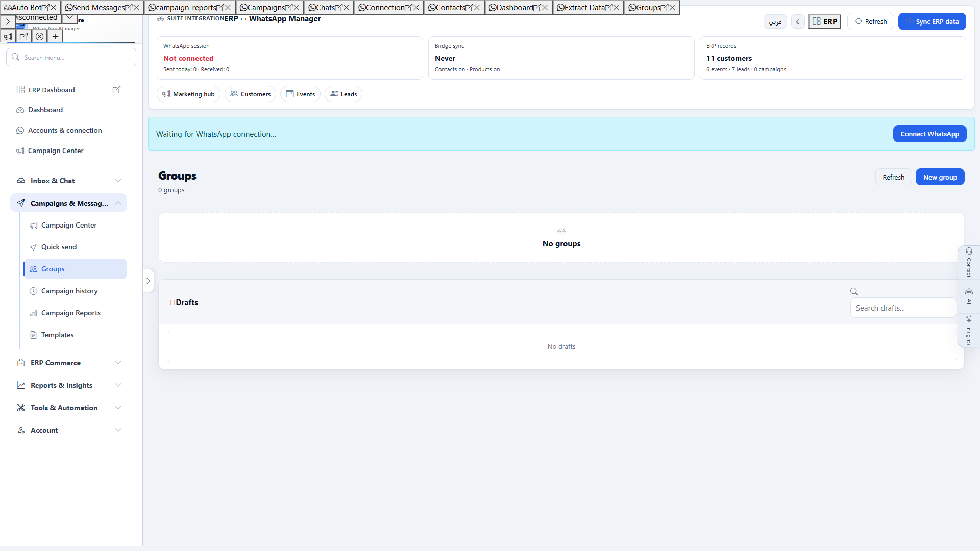980x551 pixels.
Task: Open the dropdown next to Disconnected status
Action: click(x=69, y=18)
